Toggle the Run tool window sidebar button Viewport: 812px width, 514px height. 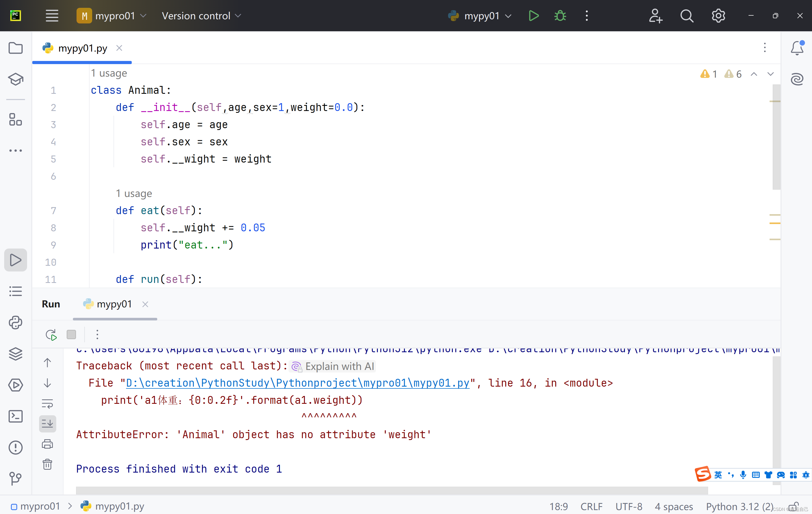tap(16, 260)
